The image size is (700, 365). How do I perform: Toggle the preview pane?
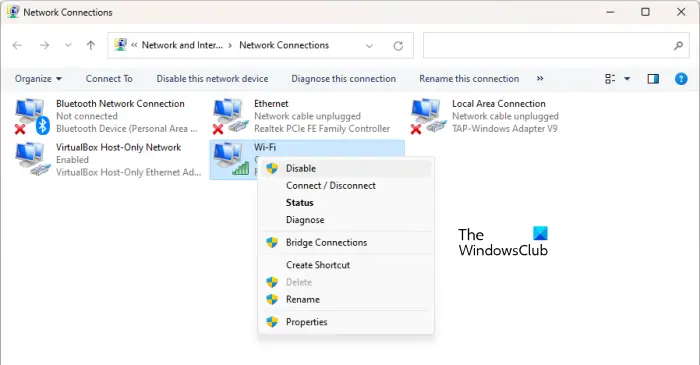pos(653,79)
